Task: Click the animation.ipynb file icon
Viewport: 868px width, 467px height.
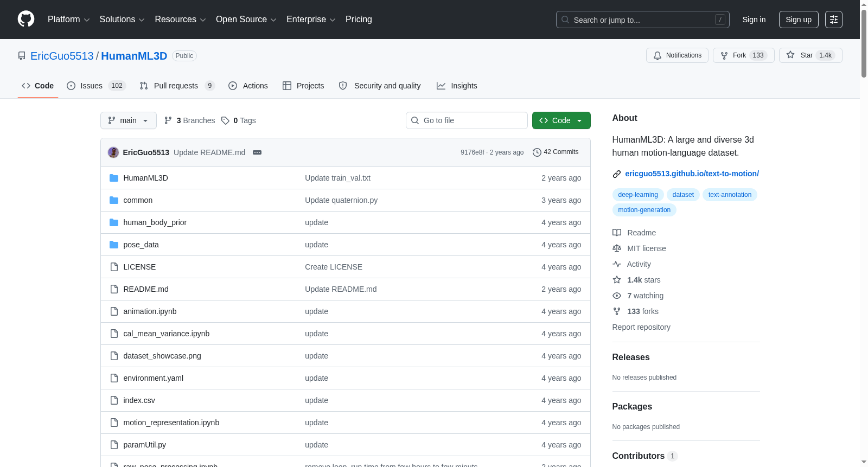Action: coord(114,311)
